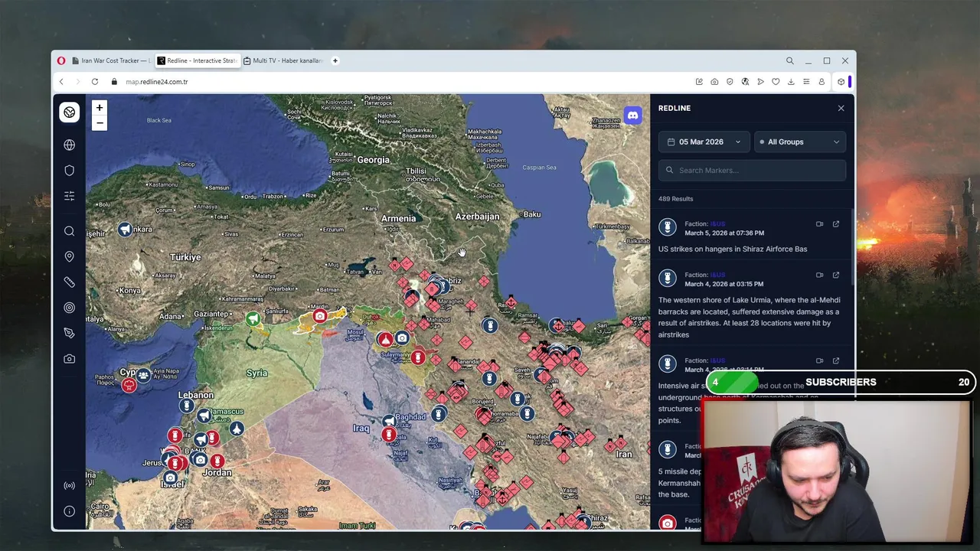
Task: Click the red marker southwest of Baghdad
Action: pyautogui.click(x=389, y=435)
